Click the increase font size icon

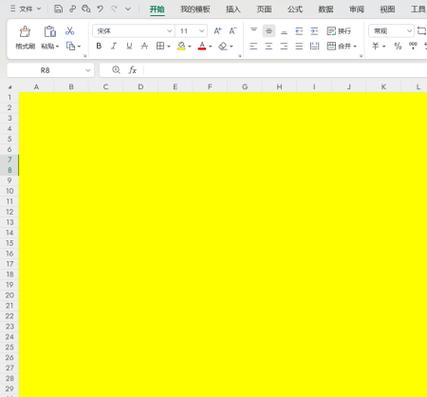click(217, 31)
